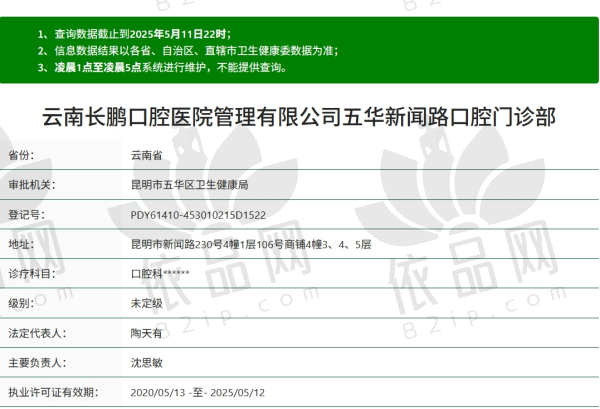The image size is (600, 409).
Task: Select the validity period 2020/05/13 -至- 2025/05/12
Action: [x=197, y=393]
